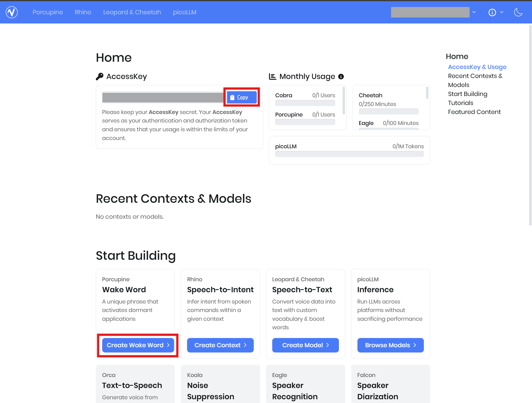Image resolution: width=532 pixels, height=403 pixels.
Task: Open the Porcupine navigation item
Action: (48, 12)
